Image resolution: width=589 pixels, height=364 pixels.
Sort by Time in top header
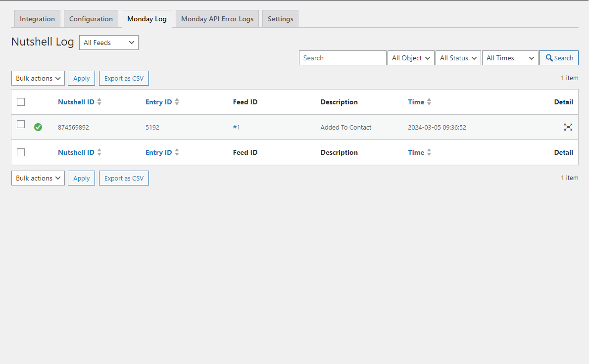tap(416, 102)
